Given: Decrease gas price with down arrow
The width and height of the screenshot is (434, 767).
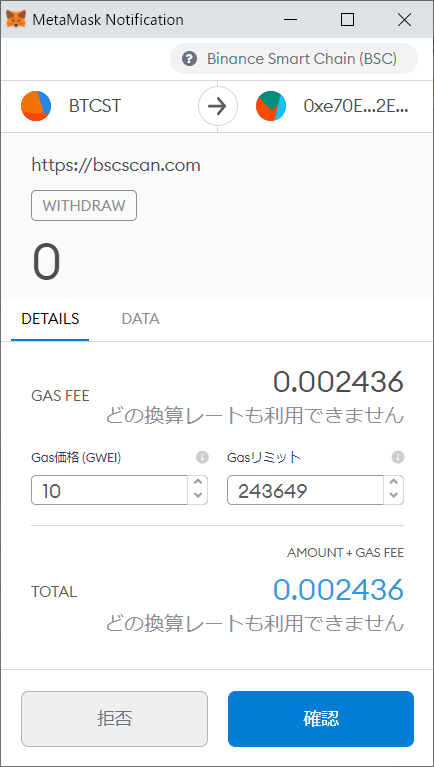Looking at the screenshot, I should click(198, 496).
